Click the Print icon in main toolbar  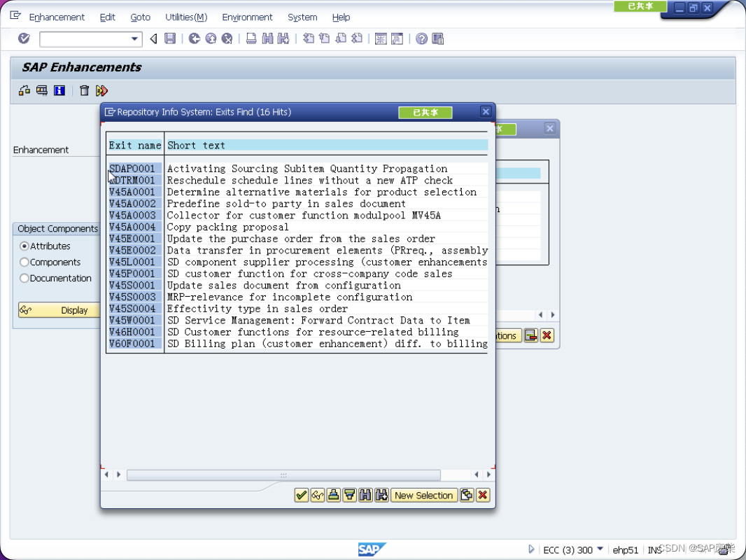tap(251, 38)
